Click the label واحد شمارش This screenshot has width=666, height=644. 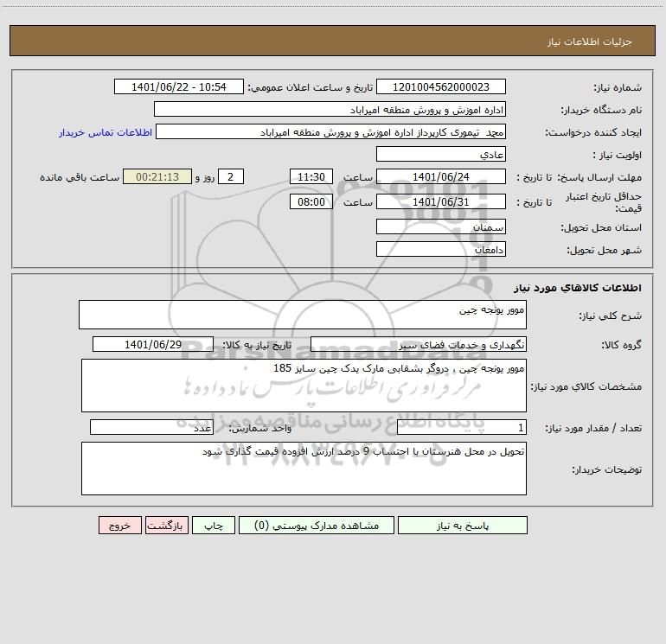(x=260, y=428)
